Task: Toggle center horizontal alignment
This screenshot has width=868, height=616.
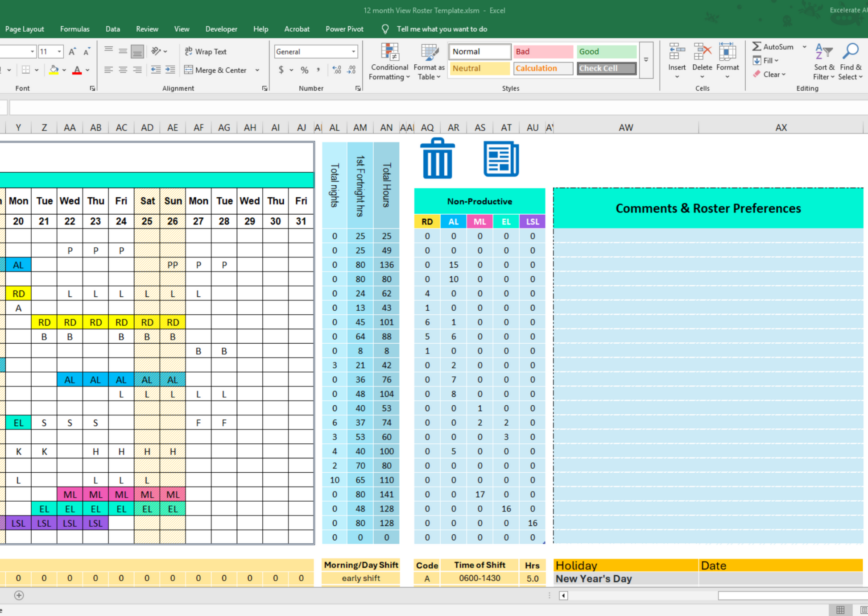Action: (x=123, y=70)
